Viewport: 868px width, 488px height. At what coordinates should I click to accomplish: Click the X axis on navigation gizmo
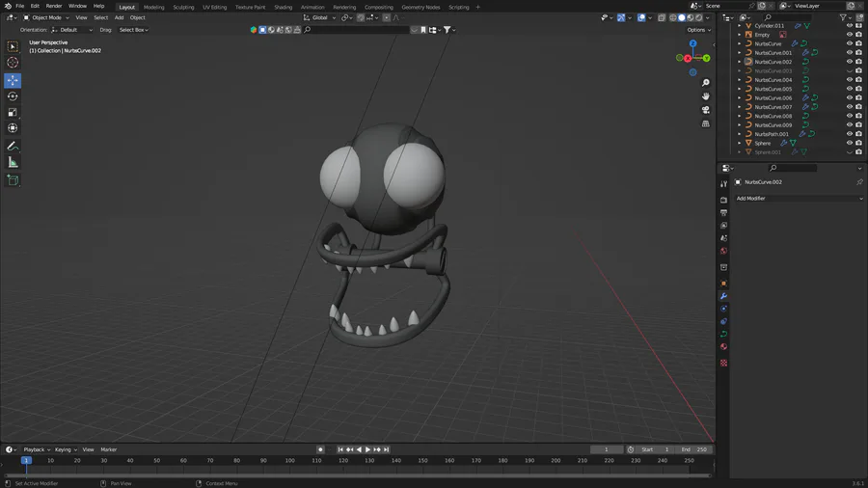pos(688,58)
